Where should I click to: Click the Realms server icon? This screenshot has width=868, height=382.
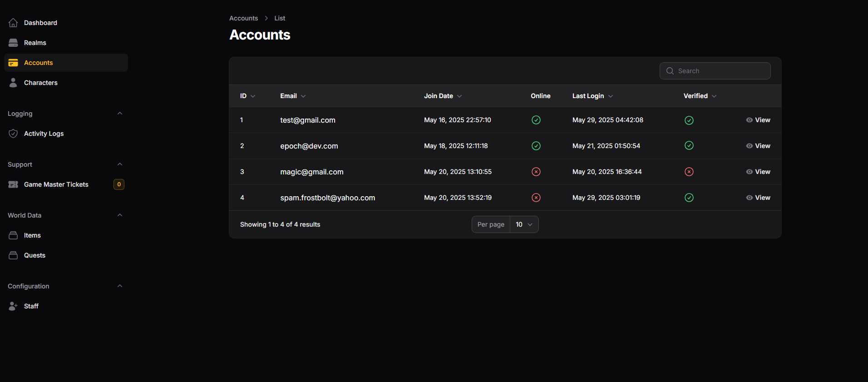(x=13, y=43)
